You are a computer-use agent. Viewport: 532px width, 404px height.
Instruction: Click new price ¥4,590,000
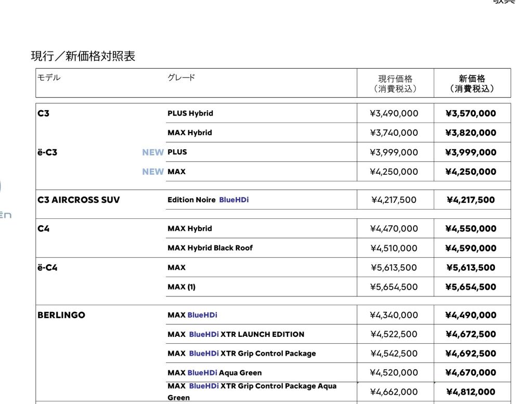tap(471, 249)
